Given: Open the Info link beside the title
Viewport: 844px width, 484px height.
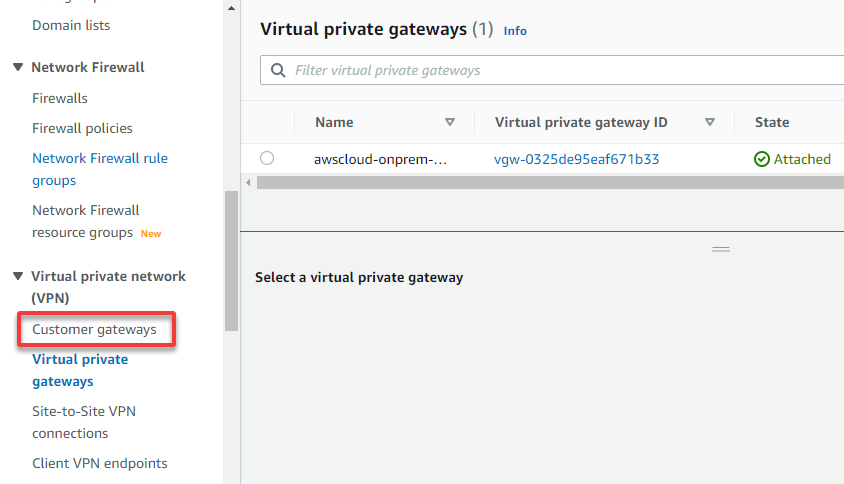Looking at the screenshot, I should (515, 31).
